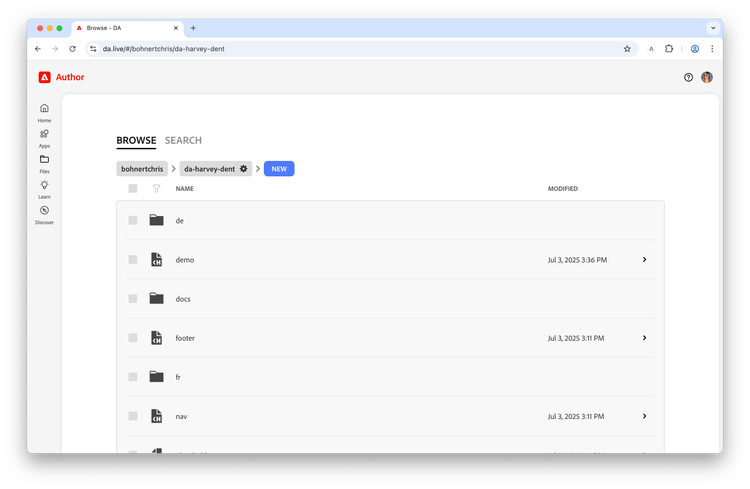Viewport: 750px width, 489px height.
Task: Reload the page
Action: coord(72,49)
